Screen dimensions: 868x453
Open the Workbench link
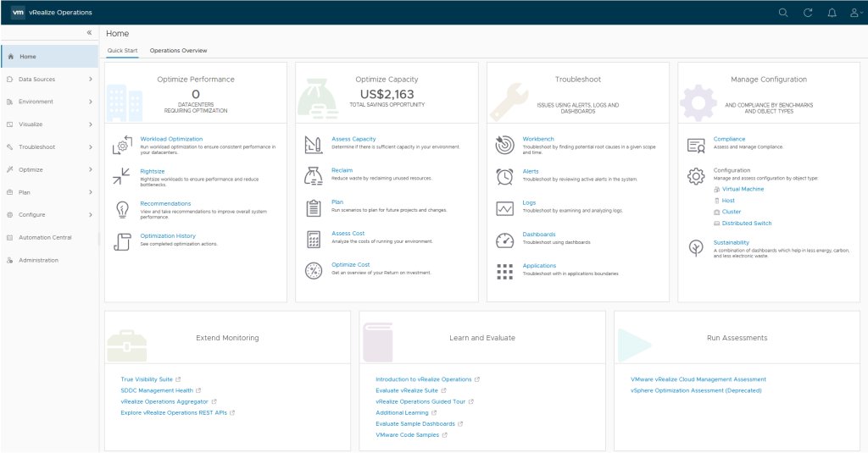tap(538, 139)
